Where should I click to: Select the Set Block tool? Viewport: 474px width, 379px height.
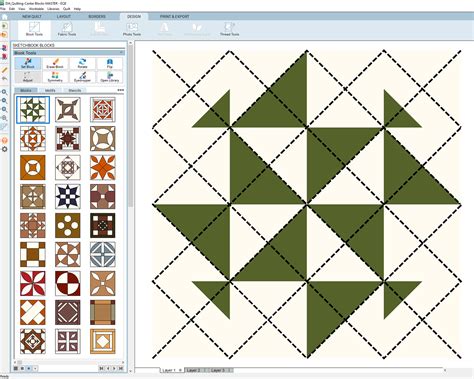point(28,63)
